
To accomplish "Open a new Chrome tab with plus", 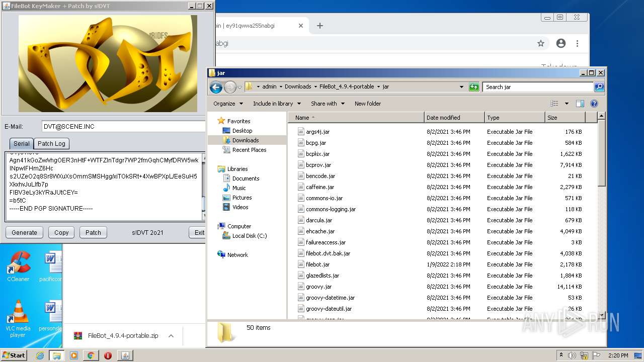I will [319, 26].
